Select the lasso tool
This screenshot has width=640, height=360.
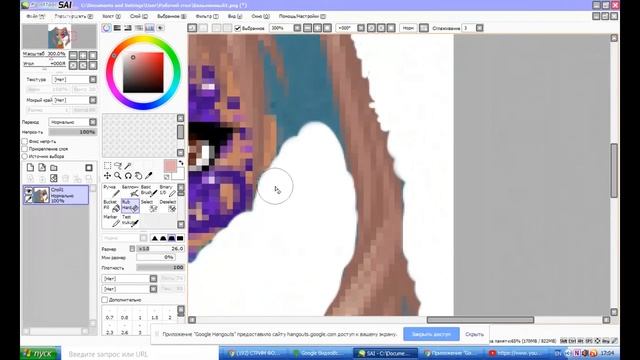point(118,165)
